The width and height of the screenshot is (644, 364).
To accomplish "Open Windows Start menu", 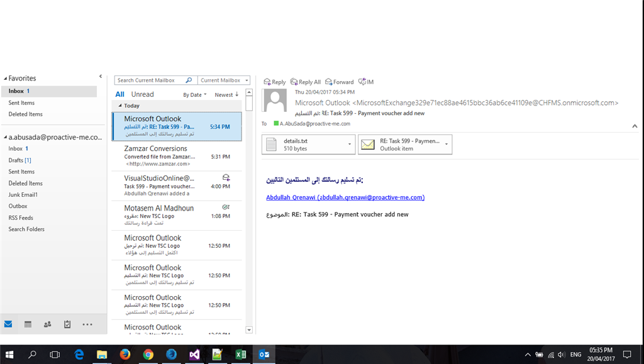I will [x=9, y=354].
